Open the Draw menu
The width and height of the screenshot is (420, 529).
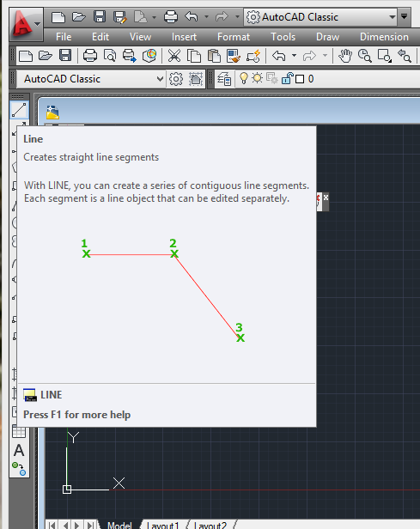(327, 36)
